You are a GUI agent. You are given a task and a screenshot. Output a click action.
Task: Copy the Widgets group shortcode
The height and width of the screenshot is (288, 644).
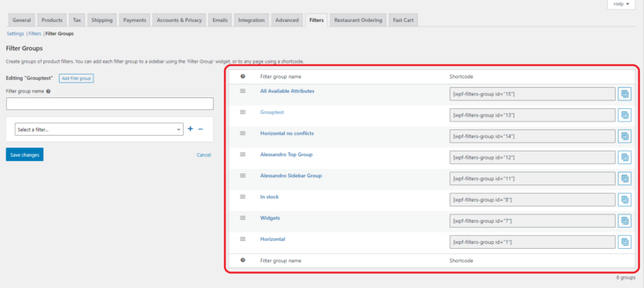tap(624, 221)
